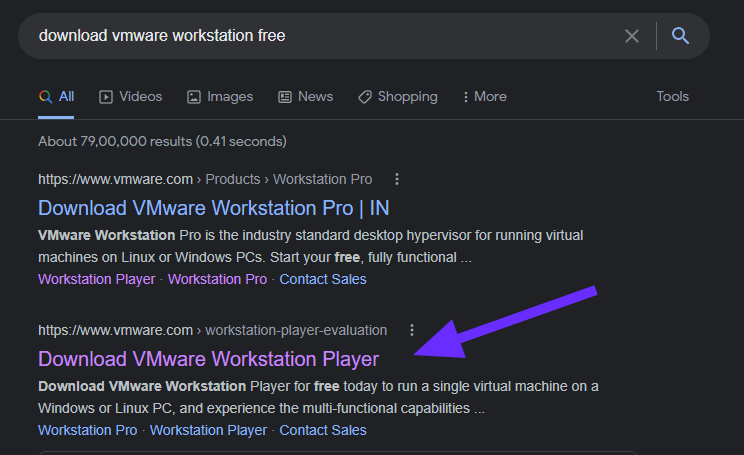Open the 'Download VMware Workstation Pro | IN' link
The height and width of the screenshot is (455, 744).
(214, 208)
